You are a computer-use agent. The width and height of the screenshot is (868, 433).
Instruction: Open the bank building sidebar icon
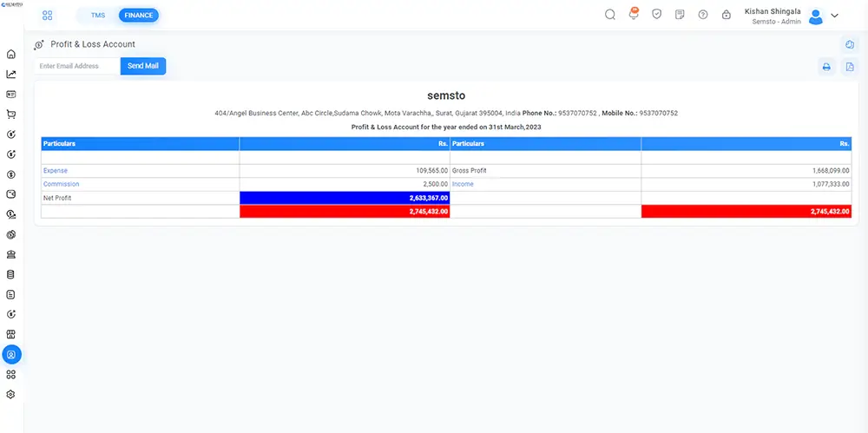(x=11, y=255)
